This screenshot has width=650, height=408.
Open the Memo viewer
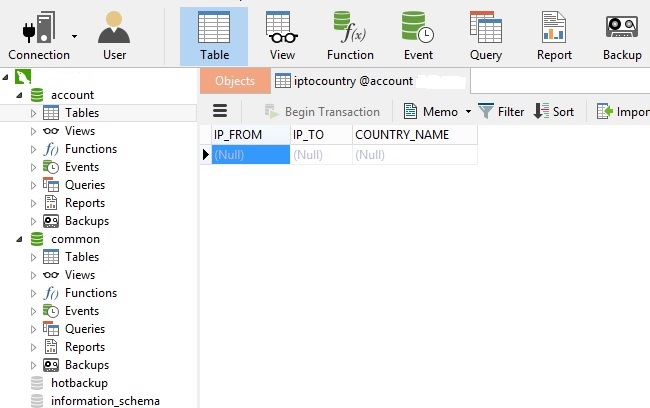[x=431, y=112]
